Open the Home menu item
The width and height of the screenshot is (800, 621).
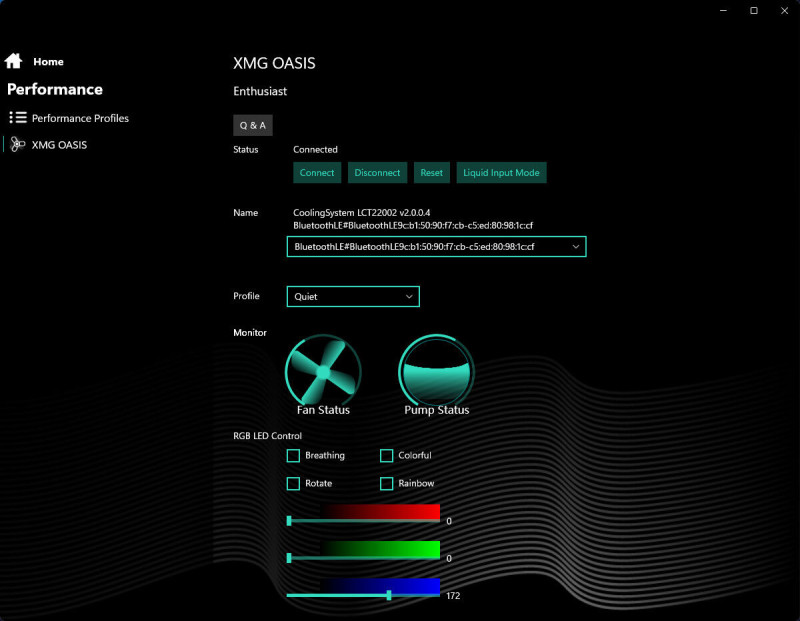[48, 62]
